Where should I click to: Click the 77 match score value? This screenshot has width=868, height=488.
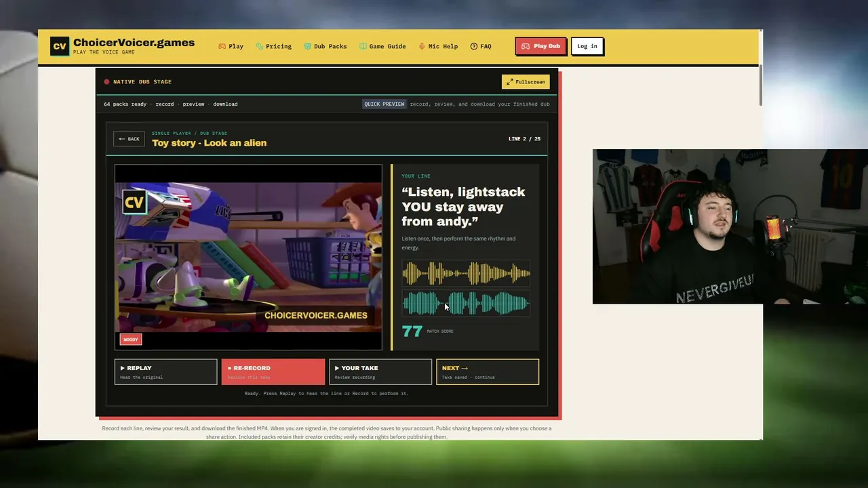point(412,331)
